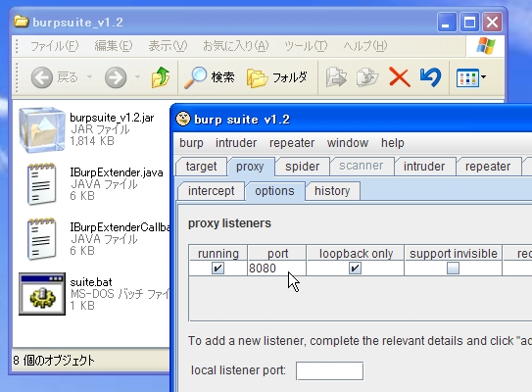Select the burpsuite_v1.2.jar file icon

42,129
